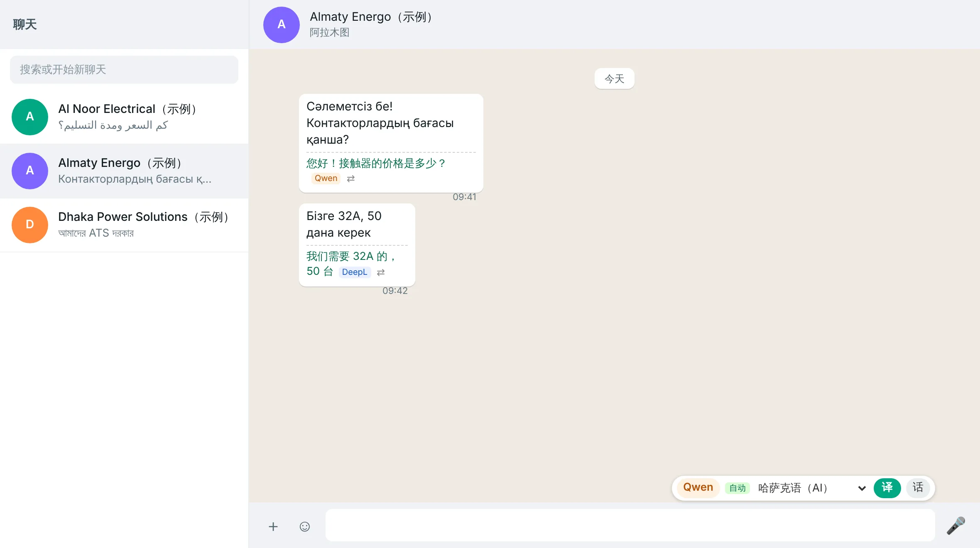Click the আমাদের ATS দরকার preview text
The image size is (980, 548).
point(96,233)
